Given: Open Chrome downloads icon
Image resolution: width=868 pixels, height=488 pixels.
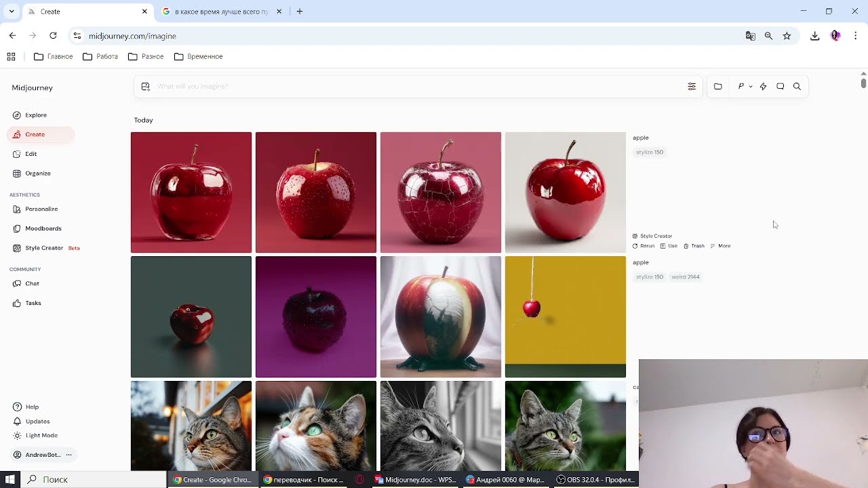Looking at the screenshot, I should (815, 36).
